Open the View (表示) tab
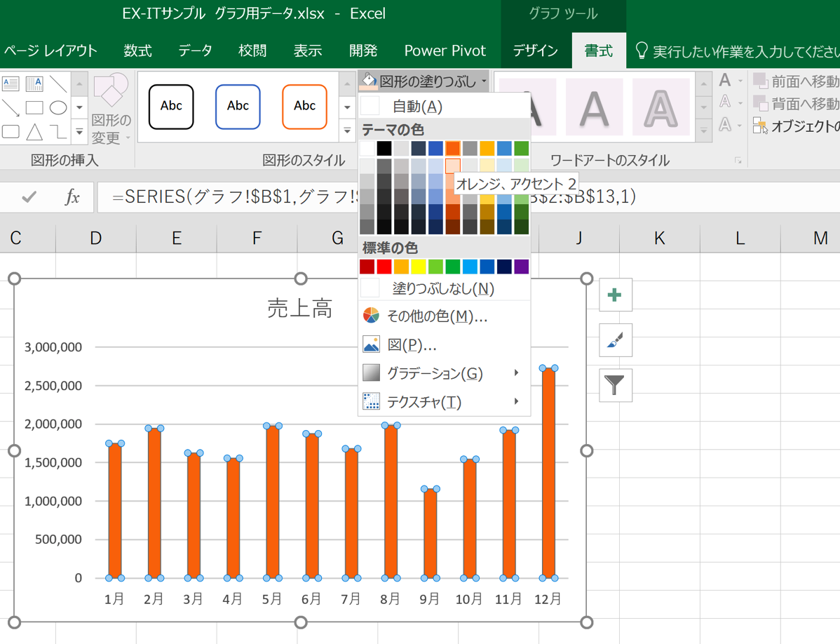 (x=308, y=51)
